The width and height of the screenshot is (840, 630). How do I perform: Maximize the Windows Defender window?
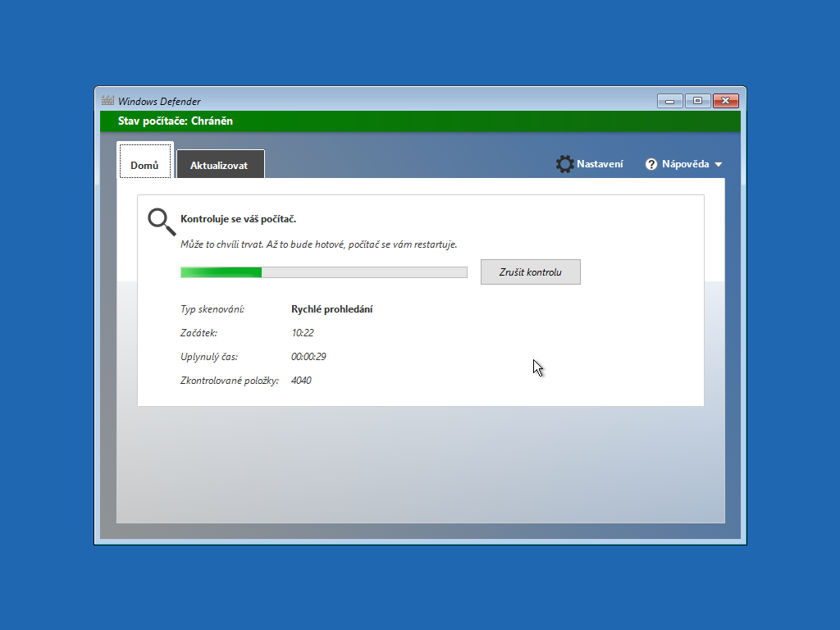(697, 101)
